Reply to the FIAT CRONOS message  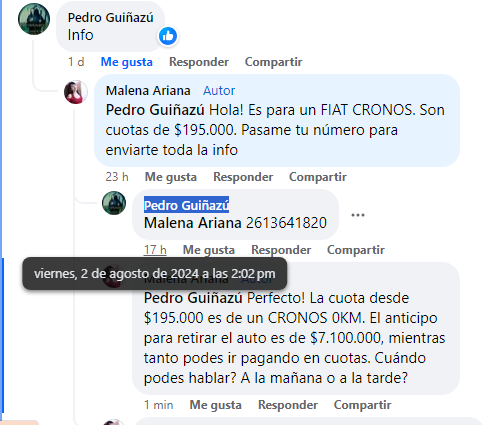(x=243, y=177)
